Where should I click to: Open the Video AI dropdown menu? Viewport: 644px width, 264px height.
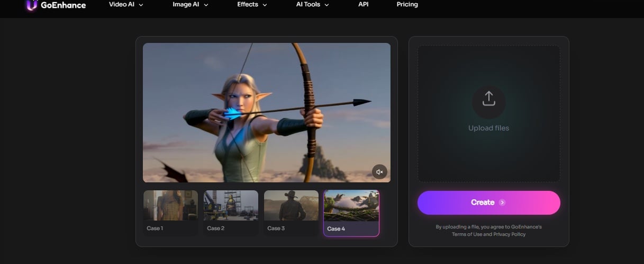click(126, 4)
